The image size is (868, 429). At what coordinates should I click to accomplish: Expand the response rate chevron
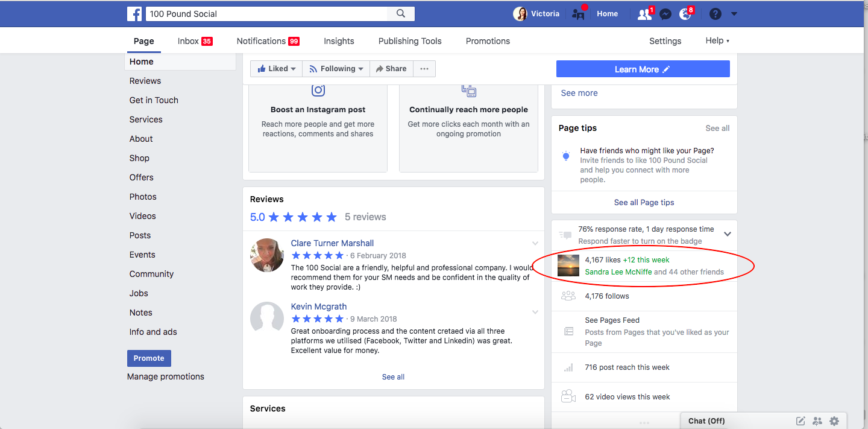point(728,234)
